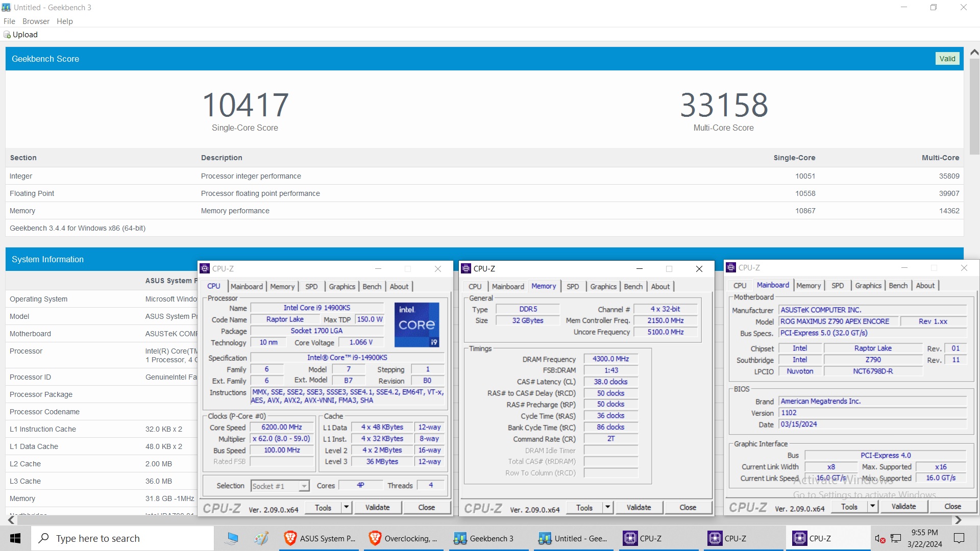Open Tools dropdown arrow in middle CPU-Z window
Viewport: 980px width, 551px height.
608,507
